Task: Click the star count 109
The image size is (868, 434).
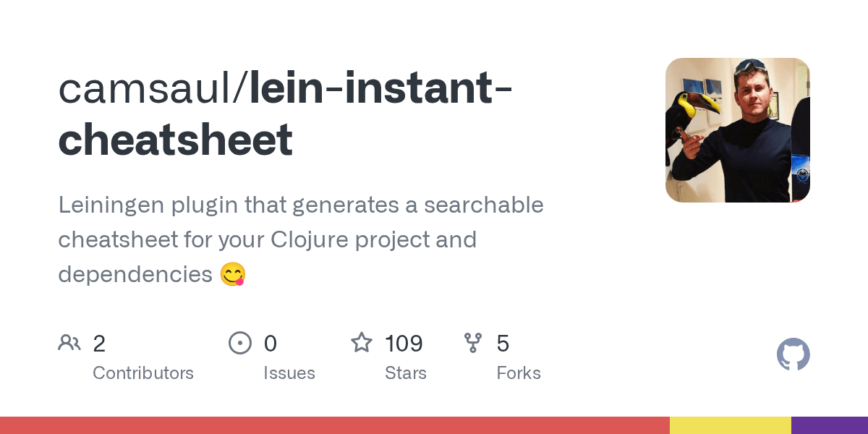Action: [x=404, y=344]
